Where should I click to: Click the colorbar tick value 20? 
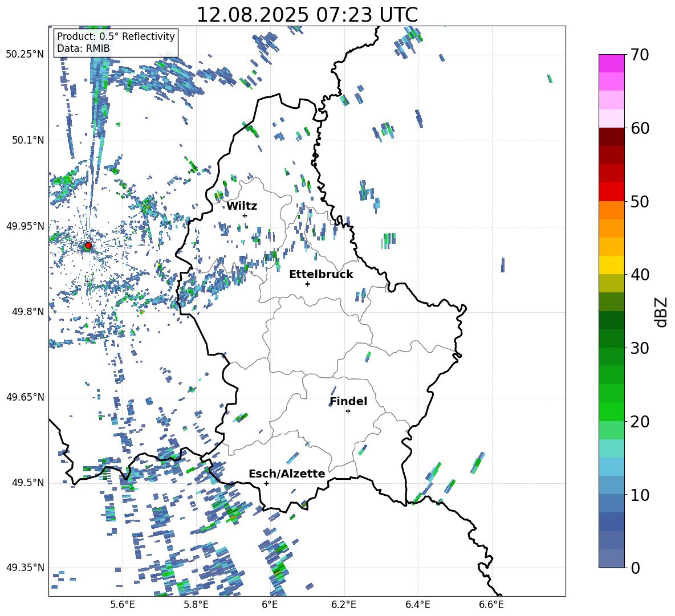click(x=640, y=421)
